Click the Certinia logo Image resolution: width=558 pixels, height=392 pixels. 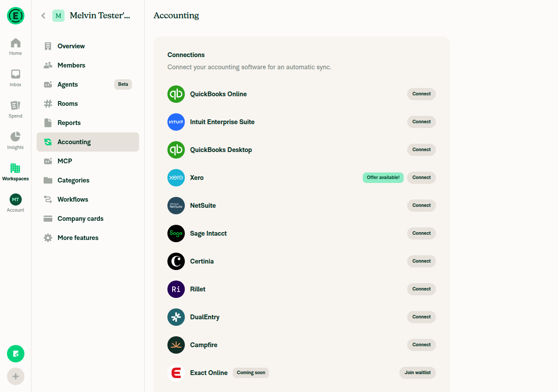(x=176, y=261)
